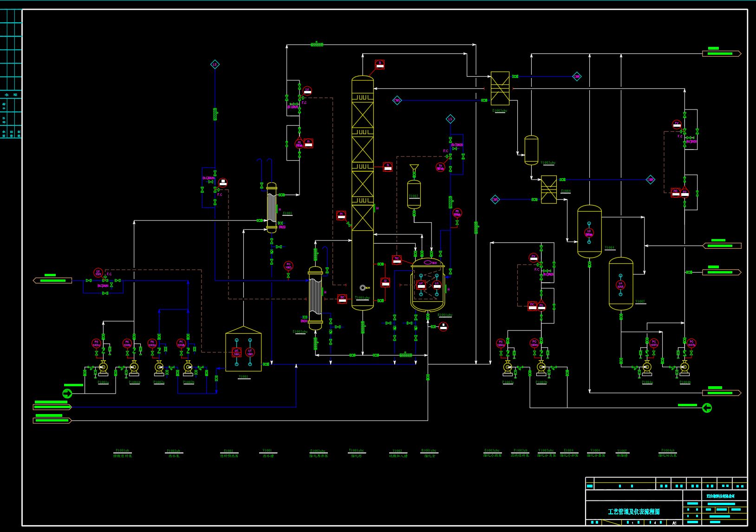Select the LS diamond above E1001
756x532 pixels.
[x=215, y=65]
